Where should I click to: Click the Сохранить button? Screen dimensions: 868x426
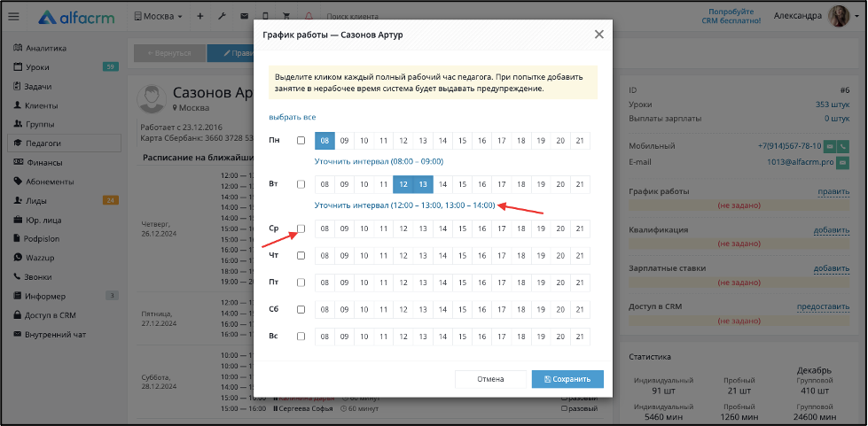[567, 380]
